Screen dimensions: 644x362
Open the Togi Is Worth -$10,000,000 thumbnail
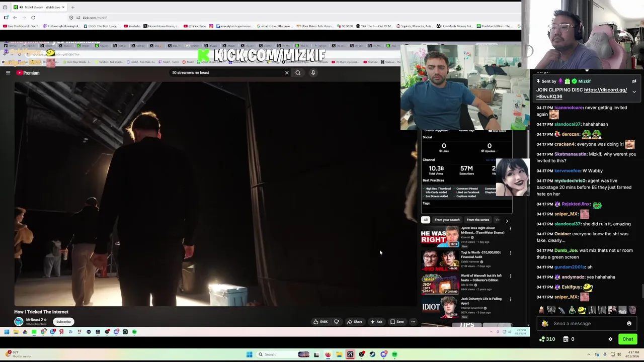pos(440,260)
